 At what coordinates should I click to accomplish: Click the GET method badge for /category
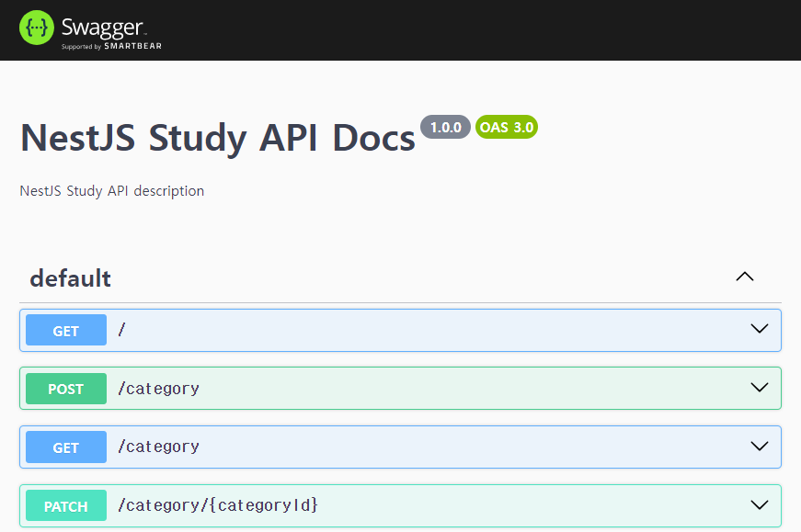click(x=66, y=447)
